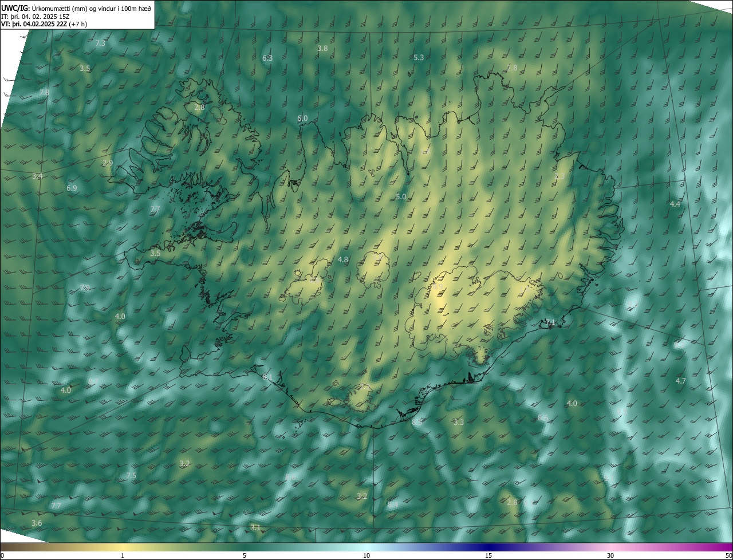Select the 3.3 value label
Image resolution: width=733 pixels, height=560 pixels.
[x=459, y=422]
